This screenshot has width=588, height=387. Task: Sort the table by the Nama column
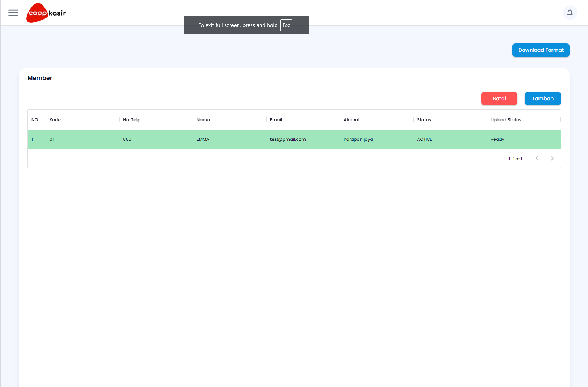coord(203,119)
